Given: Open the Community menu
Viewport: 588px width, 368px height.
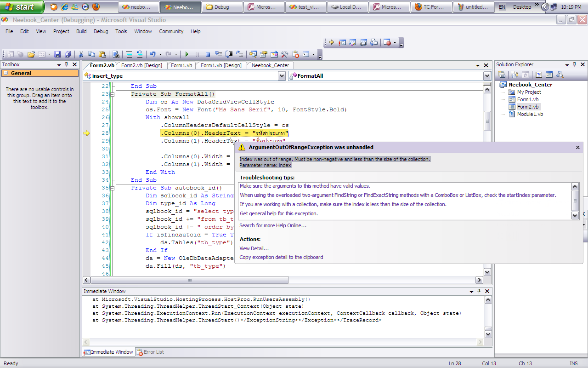Looking at the screenshot, I should (x=171, y=31).
